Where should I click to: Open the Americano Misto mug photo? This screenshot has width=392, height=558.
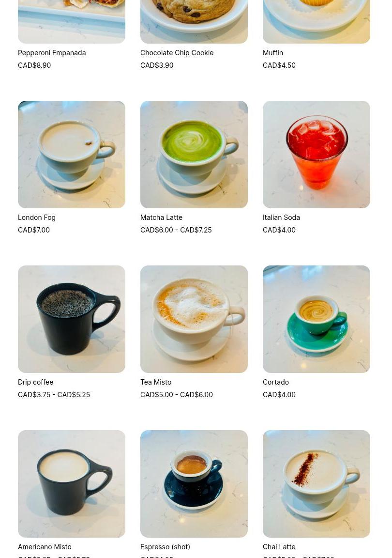coord(72,484)
